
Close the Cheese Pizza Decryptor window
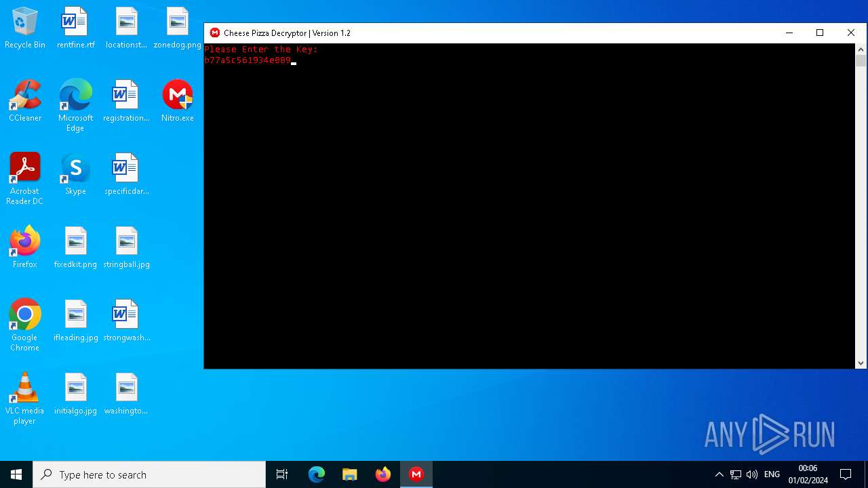[x=851, y=33]
